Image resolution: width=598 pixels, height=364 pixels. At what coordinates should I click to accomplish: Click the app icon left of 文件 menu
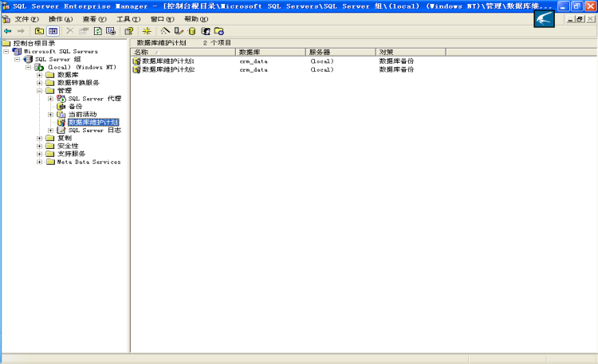pyautogui.click(x=6, y=19)
